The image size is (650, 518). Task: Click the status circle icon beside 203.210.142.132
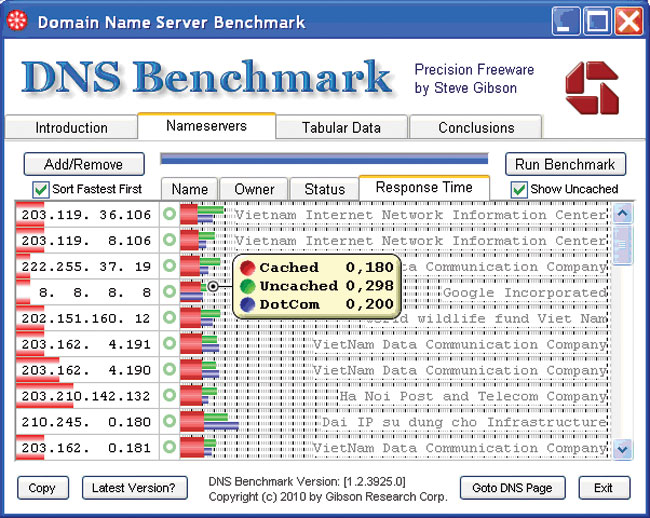pyautogui.click(x=170, y=396)
